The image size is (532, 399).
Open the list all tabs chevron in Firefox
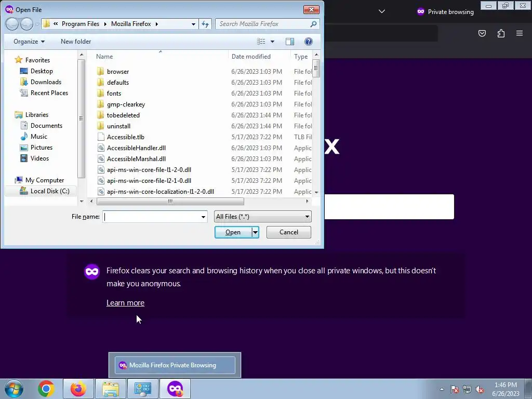[x=382, y=11]
